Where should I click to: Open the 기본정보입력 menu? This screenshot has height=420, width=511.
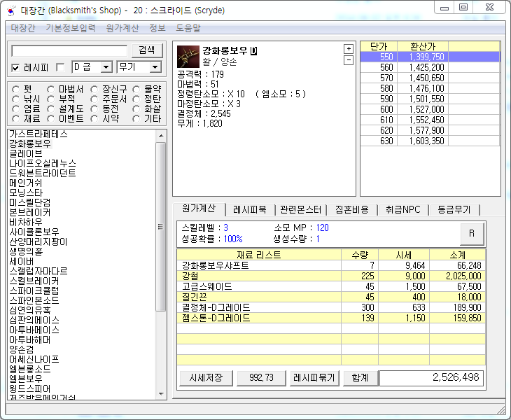[x=70, y=29]
